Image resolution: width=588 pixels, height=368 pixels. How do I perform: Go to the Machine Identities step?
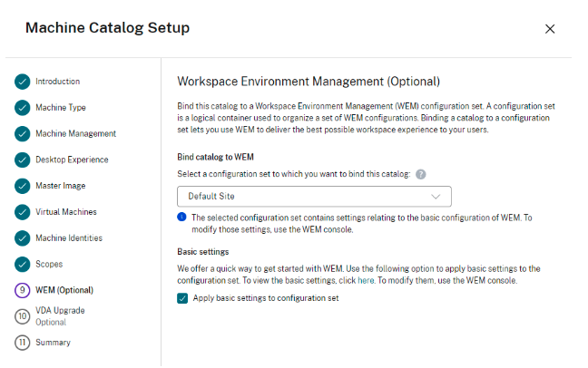pos(68,238)
